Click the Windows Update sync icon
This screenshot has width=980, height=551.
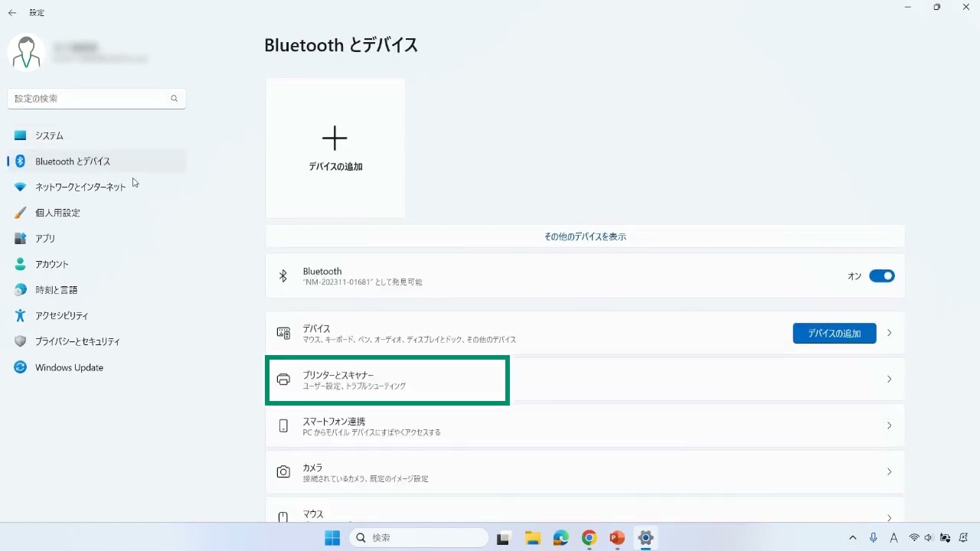(21, 367)
